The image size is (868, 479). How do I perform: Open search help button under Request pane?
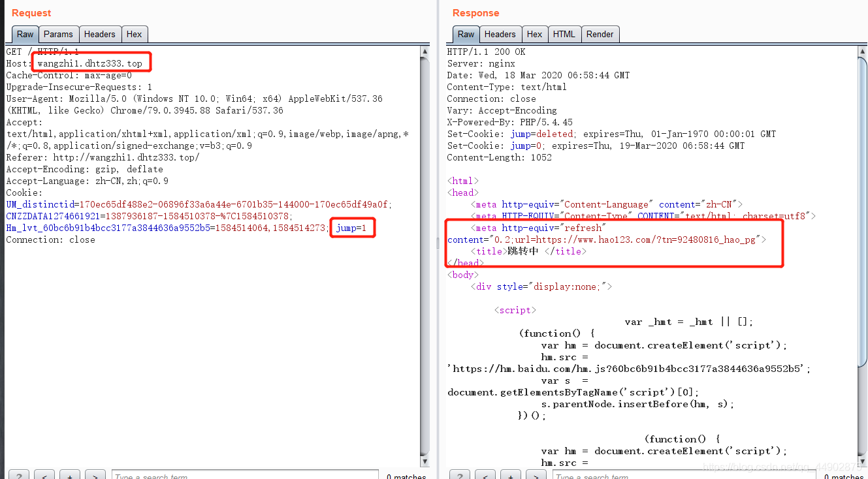[x=19, y=476]
